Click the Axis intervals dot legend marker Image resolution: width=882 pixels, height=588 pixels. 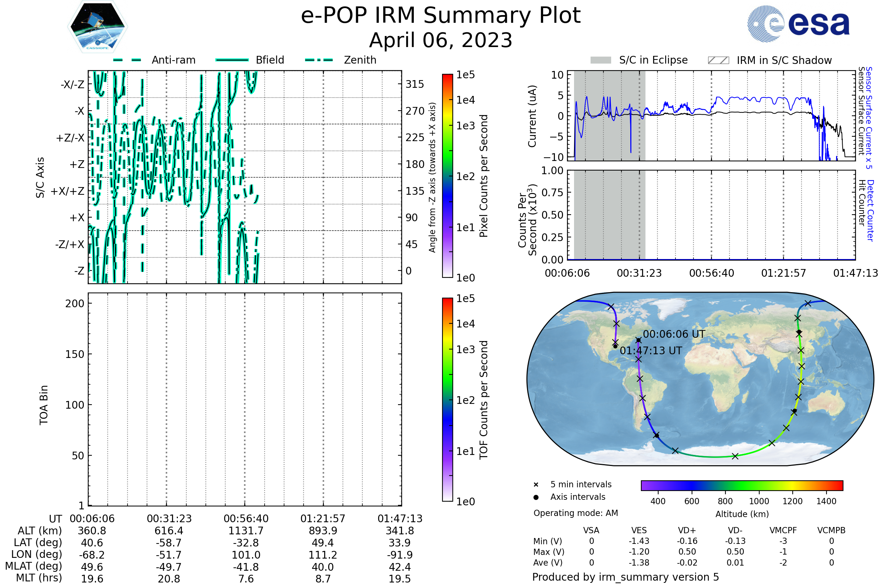pyautogui.click(x=536, y=497)
